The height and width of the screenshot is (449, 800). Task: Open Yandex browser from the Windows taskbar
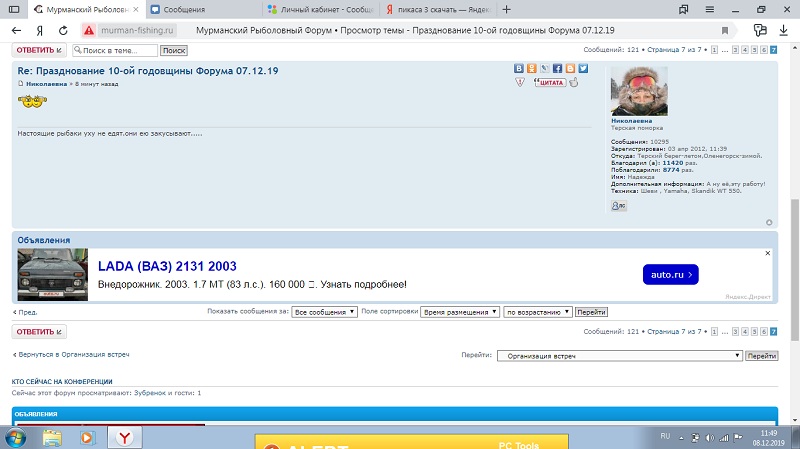point(123,436)
